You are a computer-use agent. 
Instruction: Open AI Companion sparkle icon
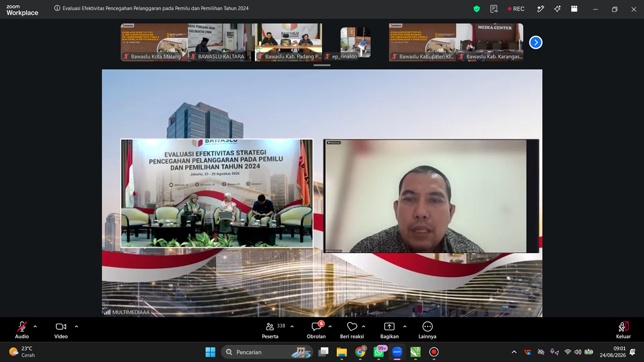tap(558, 9)
